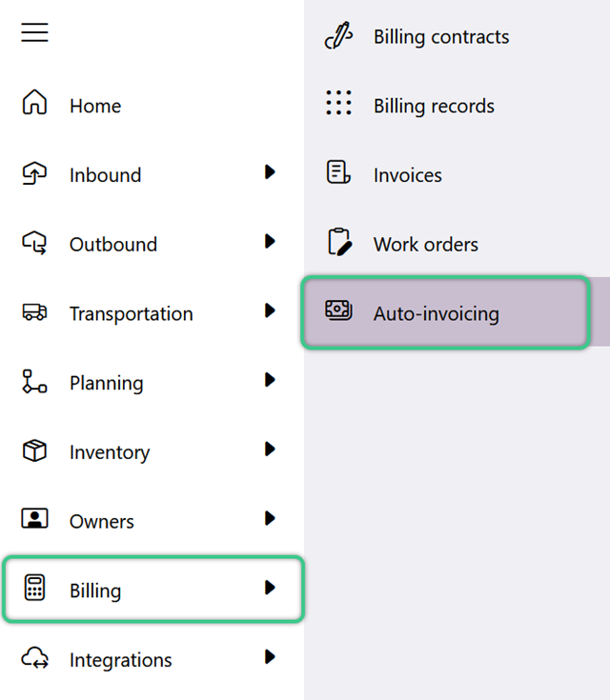Viewport: 610px width, 700px height.
Task: Click the Auto-invoicing money icon
Action: (338, 310)
